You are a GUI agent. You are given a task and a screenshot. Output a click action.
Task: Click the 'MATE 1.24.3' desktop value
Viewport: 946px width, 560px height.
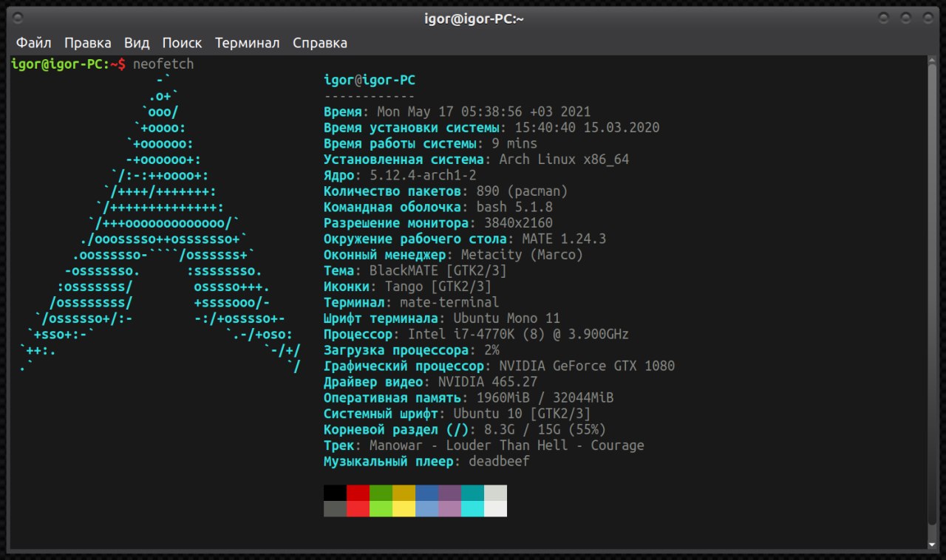point(565,239)
